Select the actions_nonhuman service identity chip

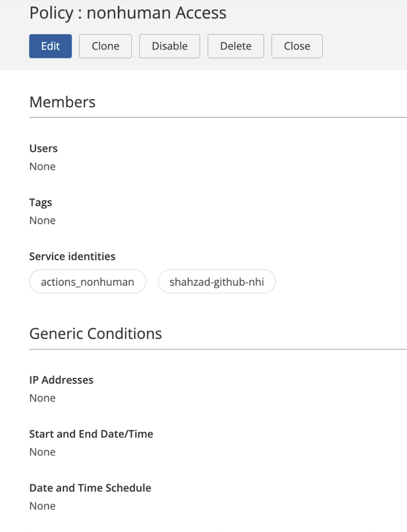pyautogui.click(x=88, y=281)
